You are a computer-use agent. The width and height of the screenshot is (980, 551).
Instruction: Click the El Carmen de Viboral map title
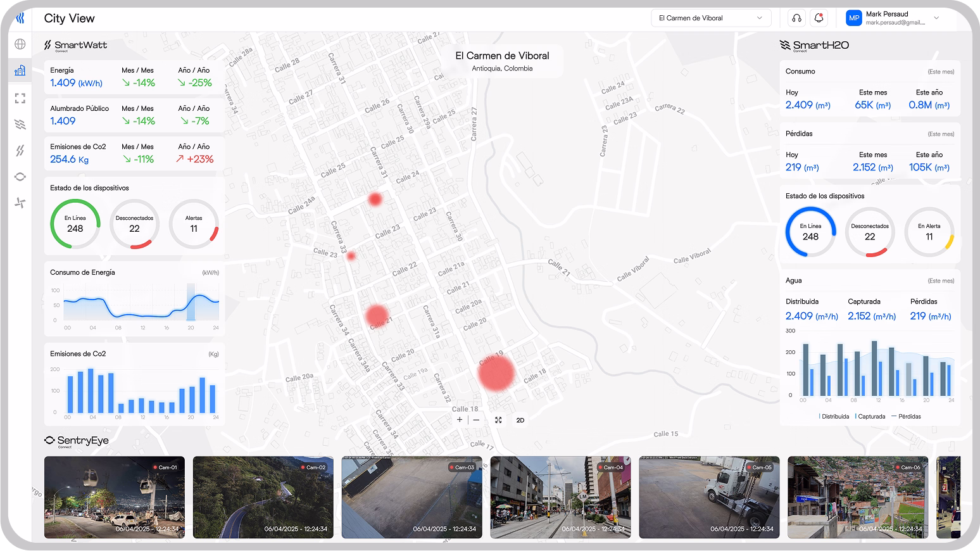(502, 56)
